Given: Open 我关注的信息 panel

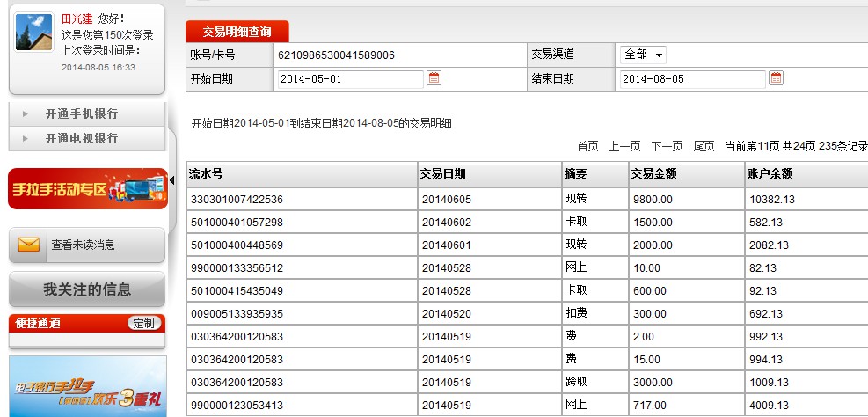Looking at the screenshot, I should [87, 289].
